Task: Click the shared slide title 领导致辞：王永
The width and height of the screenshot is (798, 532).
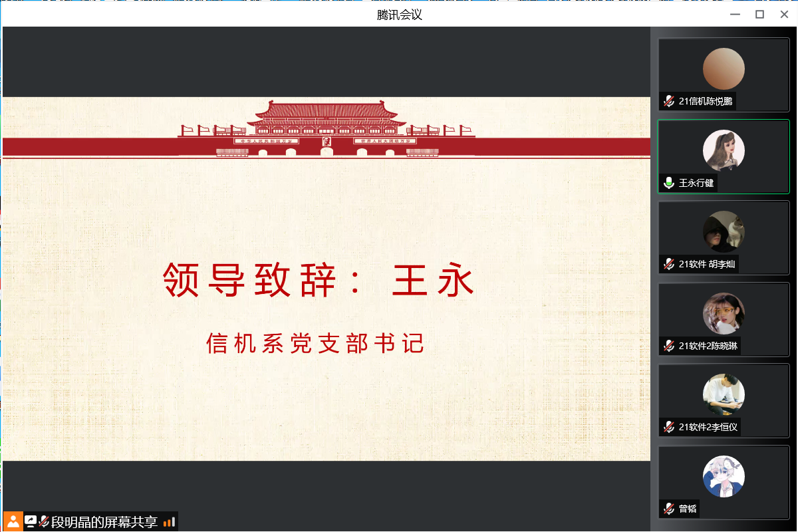Action: tap(319, 281)
